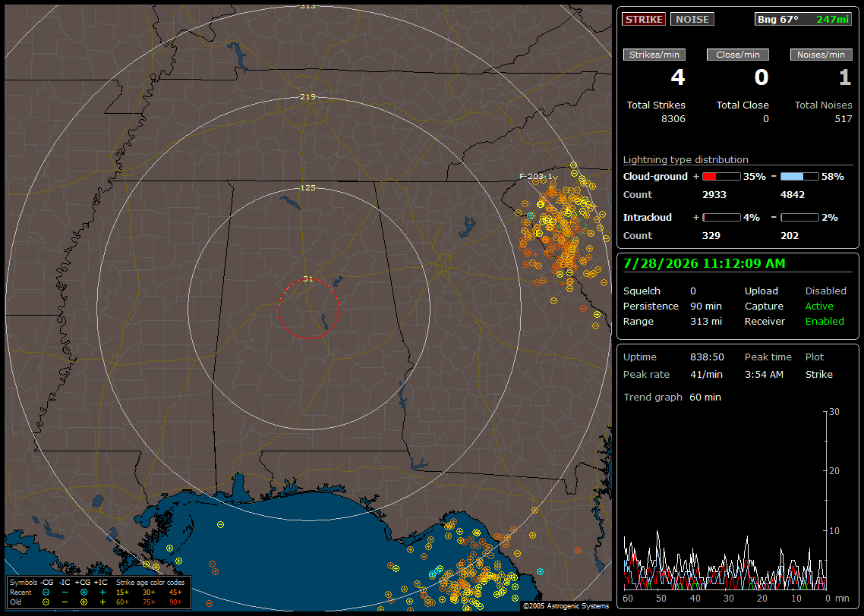
Task: Select the lone cyan strike marker east of the Florida cluster
Action: 540,571
